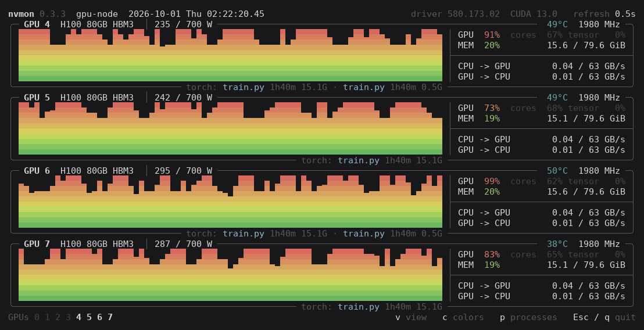Viewport: 644px width, 330px height.
Task: Click GPU 6's MEM 20% value
Action: (492, 192)
